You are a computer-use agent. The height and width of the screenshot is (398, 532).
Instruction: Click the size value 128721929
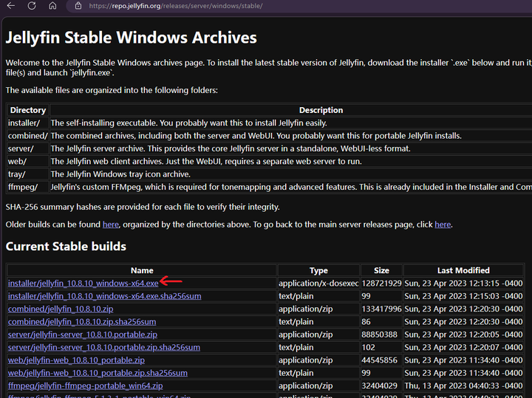pos(381,283)
